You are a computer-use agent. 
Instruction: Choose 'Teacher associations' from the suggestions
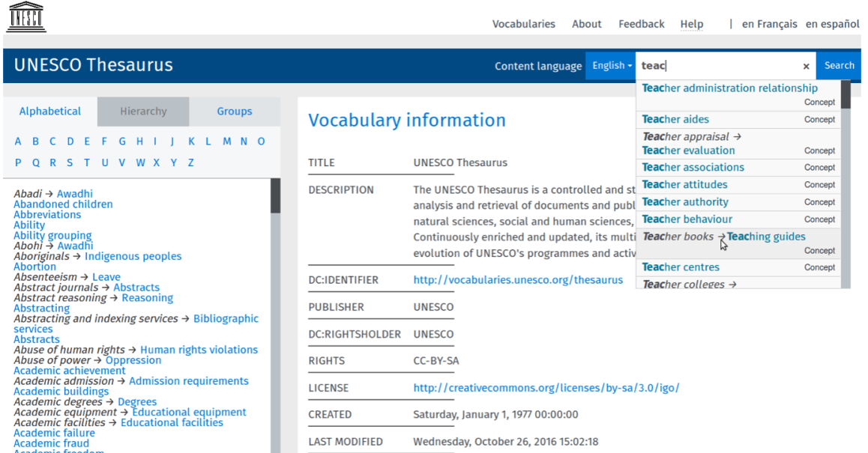click(693, 168)
